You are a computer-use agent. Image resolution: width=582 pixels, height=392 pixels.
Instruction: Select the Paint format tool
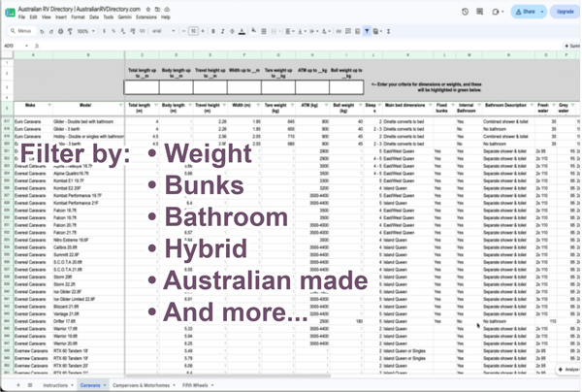70,32
